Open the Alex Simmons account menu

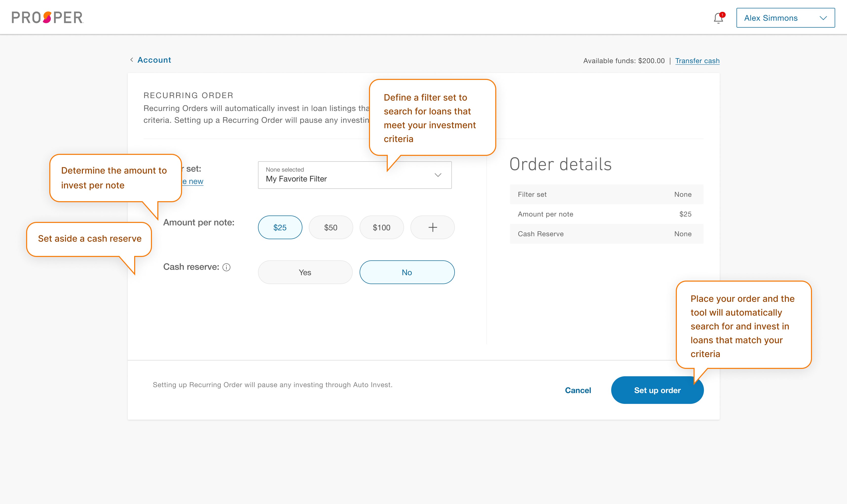coord(784,18)
